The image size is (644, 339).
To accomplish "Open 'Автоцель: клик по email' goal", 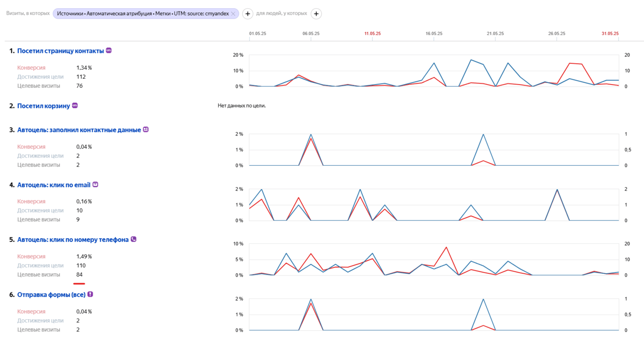I will 54,185.
